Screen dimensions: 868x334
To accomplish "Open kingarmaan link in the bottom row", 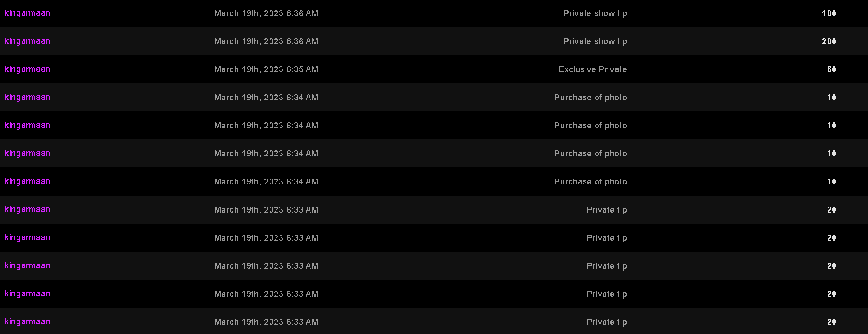I will pos(27,322).
